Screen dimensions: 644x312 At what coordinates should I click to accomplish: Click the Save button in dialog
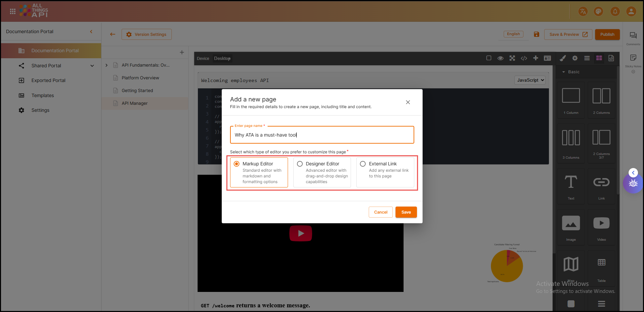(406, 212)
